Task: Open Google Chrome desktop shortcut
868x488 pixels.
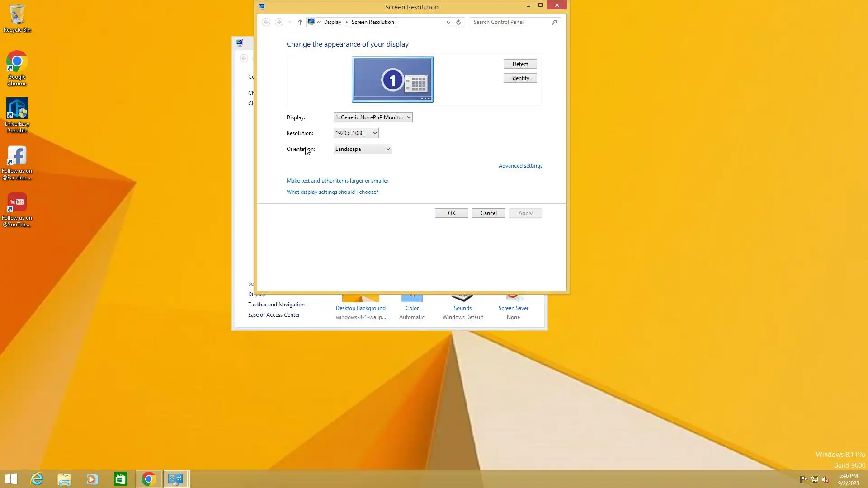Action: point(17,68)
